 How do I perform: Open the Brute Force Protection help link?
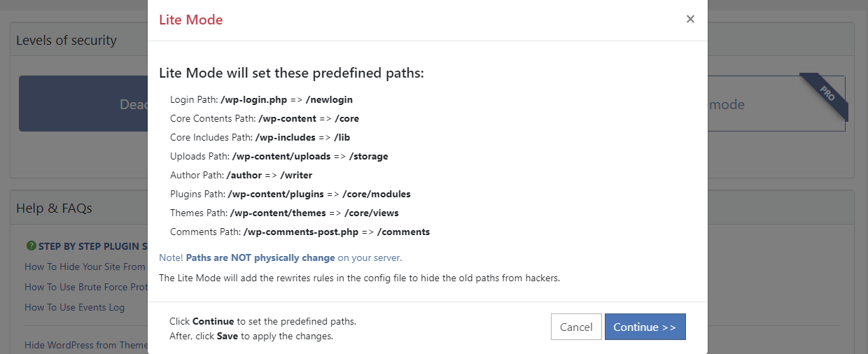pos(85,287)
